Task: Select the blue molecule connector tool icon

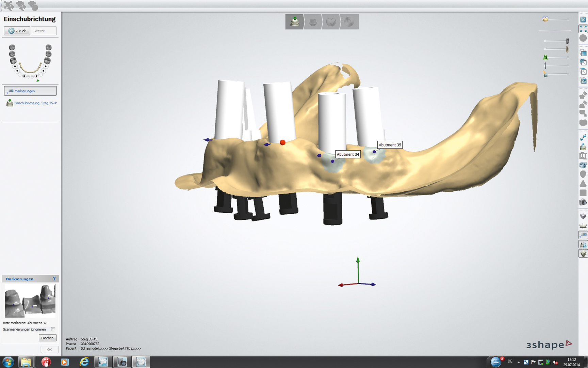Action: click(583, 138)
